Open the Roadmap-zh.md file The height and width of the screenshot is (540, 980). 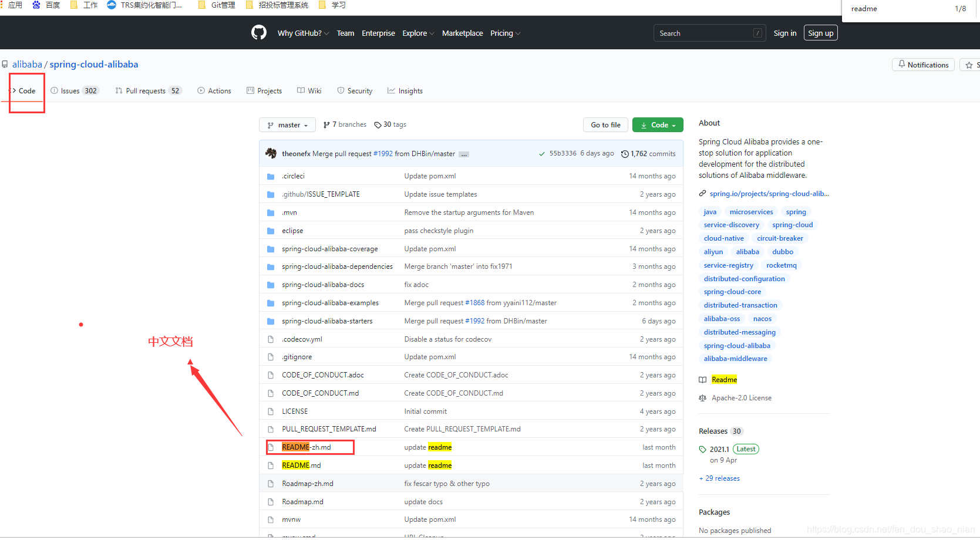tap(308, 484)
